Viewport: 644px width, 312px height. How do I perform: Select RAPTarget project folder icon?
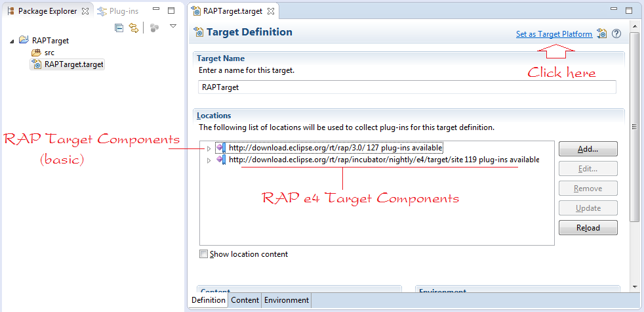(24, 40)
